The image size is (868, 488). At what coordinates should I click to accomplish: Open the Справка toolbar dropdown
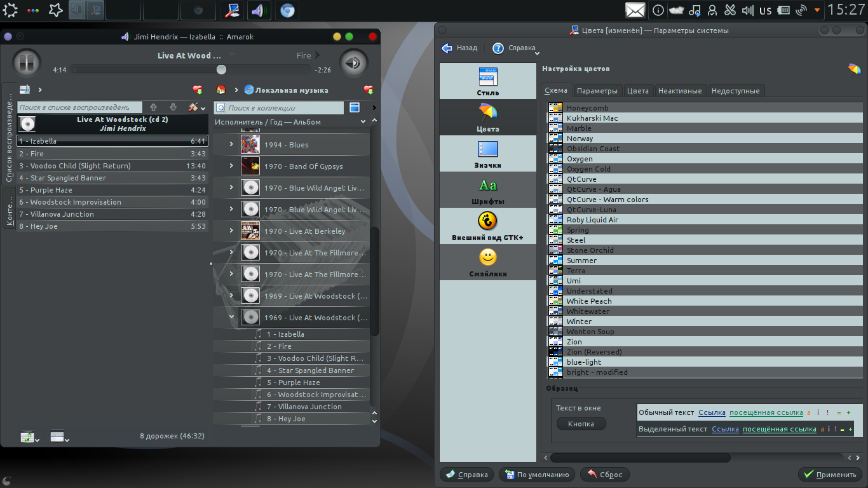516,48
